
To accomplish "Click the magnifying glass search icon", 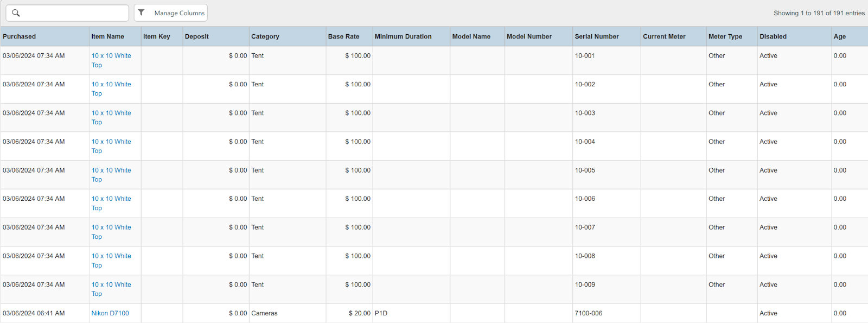I will [16, 13].
